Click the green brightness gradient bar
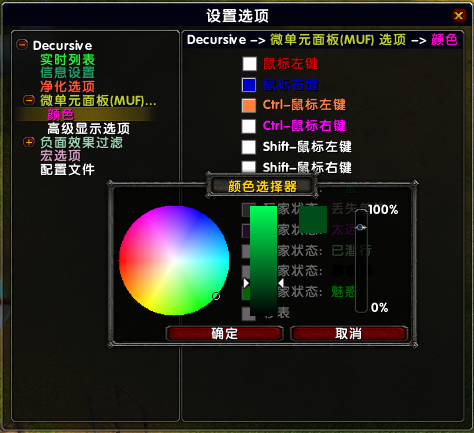The height and width of the screenshot is (433, 474). click(x=263, y=260)
